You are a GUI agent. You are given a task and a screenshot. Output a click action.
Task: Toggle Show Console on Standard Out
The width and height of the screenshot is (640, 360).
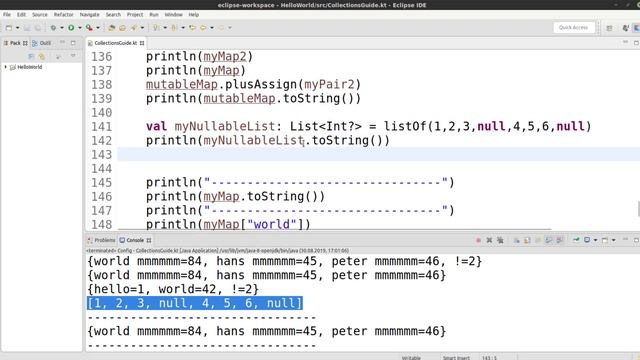(549, 240)
